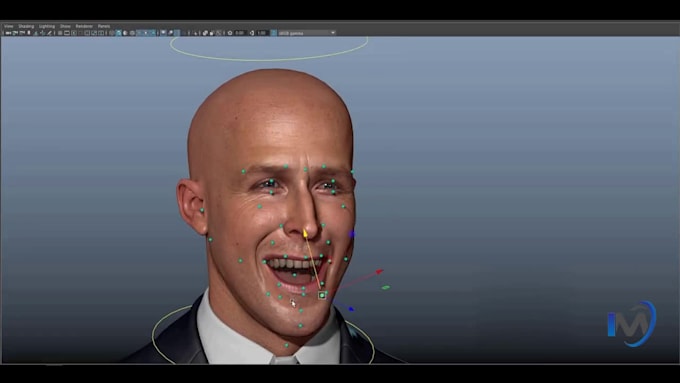Click the exposure reset icon
Viewport: 680px width, 383px height.
pos(230,33)
